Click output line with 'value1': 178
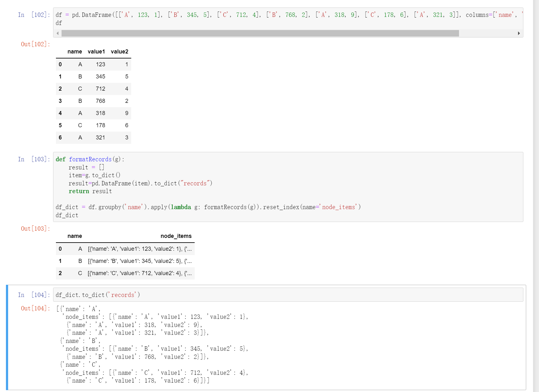539x392 pixels. tap(138, 380)
